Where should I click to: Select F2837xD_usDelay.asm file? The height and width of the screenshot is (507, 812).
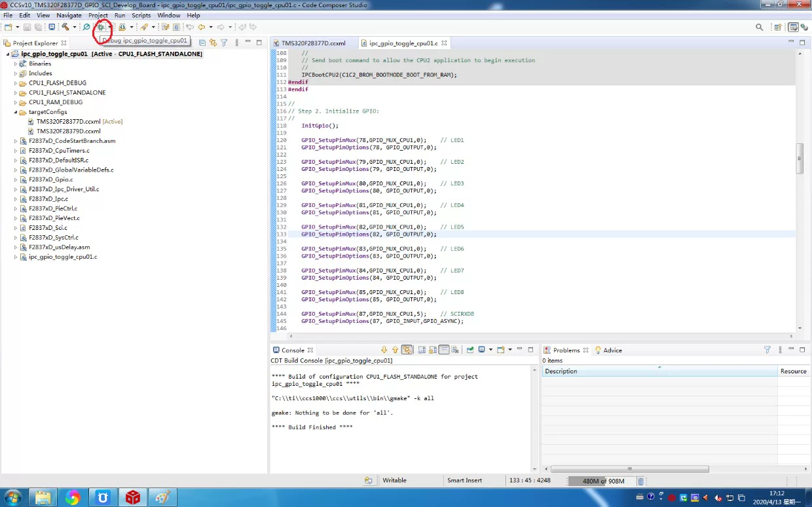[60, 247]
